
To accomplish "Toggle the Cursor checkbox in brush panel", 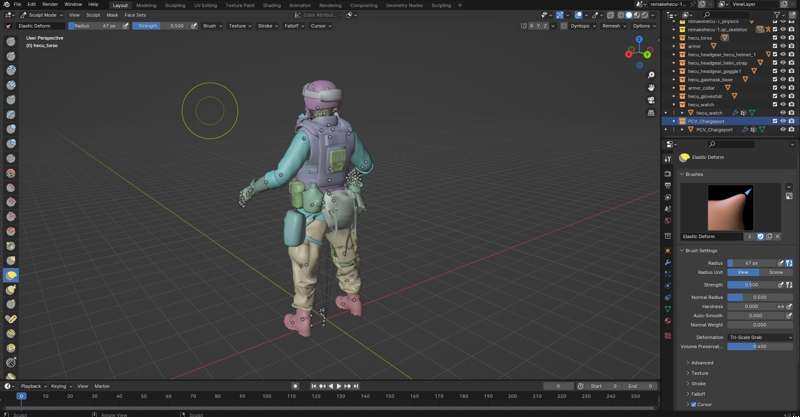I will [694, 404].
